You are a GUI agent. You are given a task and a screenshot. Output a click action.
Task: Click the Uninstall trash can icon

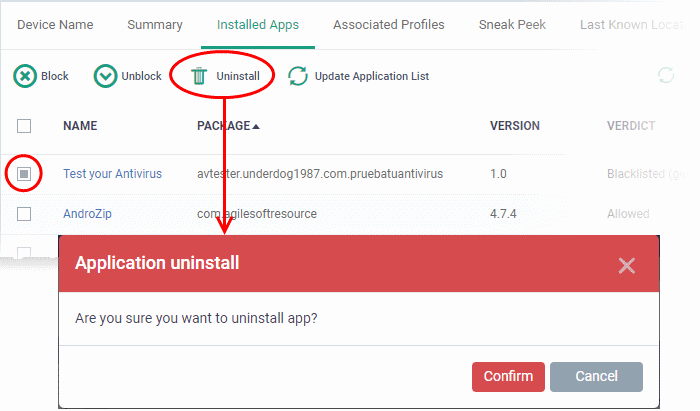[199, 76]
